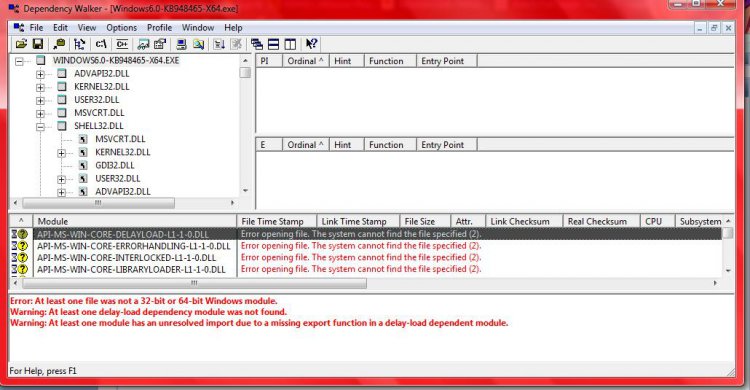750x390 pixels.
Task: Open the Help menu
Action: (x=233, y=28)
